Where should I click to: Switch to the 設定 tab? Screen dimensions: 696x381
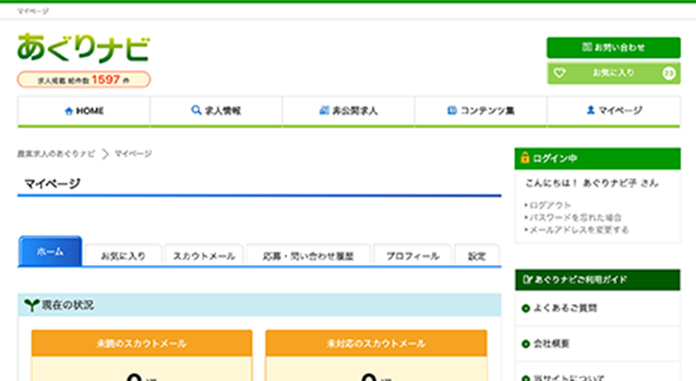coord(477,256)
